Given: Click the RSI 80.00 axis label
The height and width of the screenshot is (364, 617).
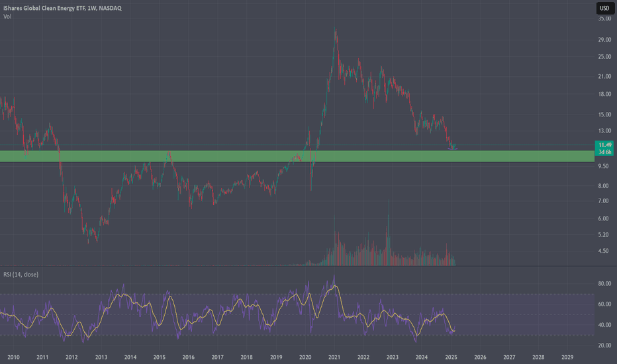Looking at the screenshot, I should (605, 283).
